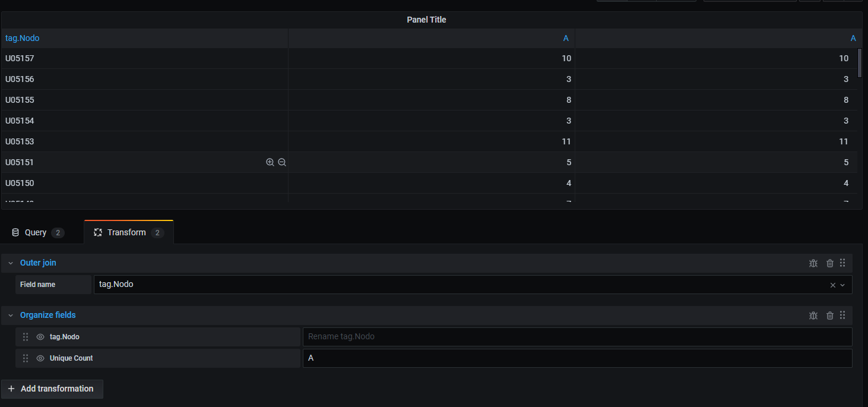Sort by the first A column header
Viewport: 868px width, 407px height.
(566, 38)
